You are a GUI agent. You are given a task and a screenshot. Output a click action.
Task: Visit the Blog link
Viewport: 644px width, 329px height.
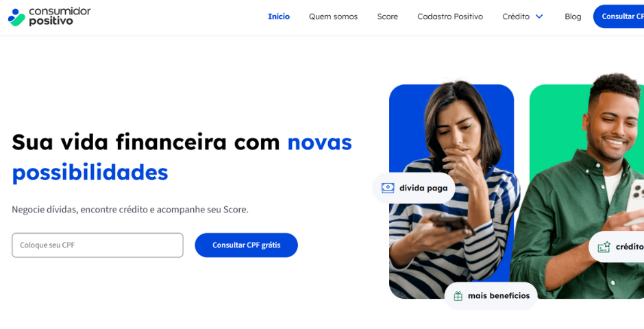[573, 16]
